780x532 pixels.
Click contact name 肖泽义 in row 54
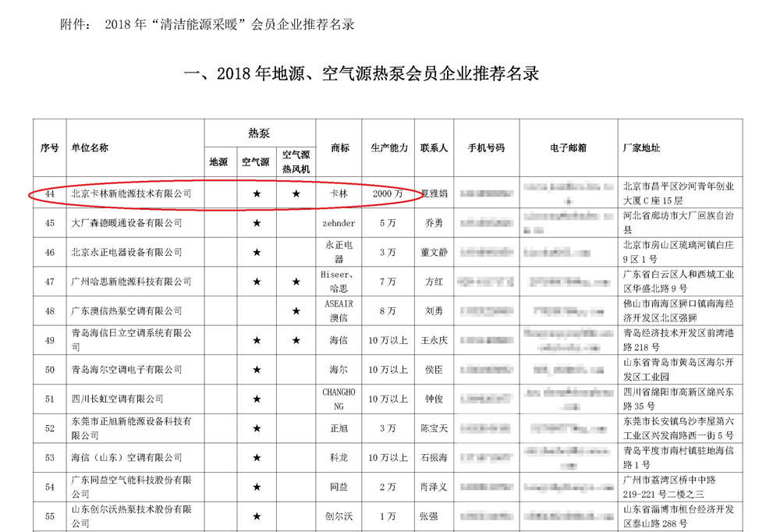tap(434, 488)
